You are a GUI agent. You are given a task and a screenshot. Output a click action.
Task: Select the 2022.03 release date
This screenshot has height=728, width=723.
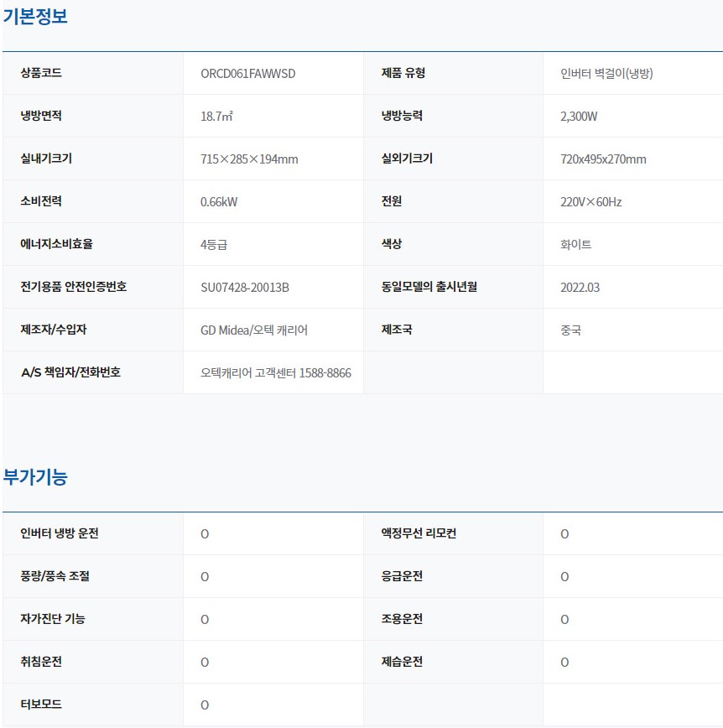(x=580, y=288)
